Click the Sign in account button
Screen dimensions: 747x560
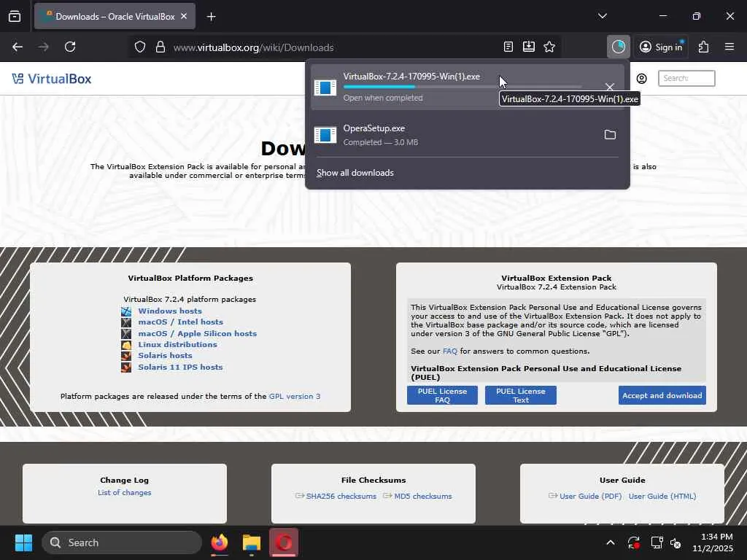(661, 47)
